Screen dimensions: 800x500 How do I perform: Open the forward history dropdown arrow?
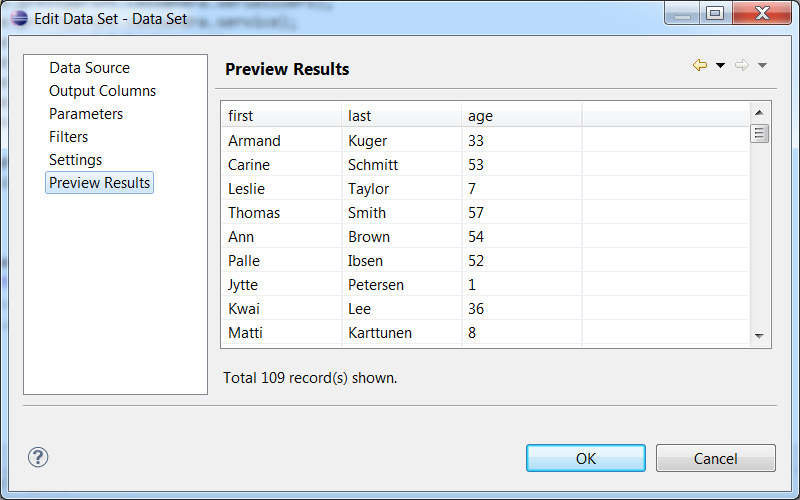(762, 66)
